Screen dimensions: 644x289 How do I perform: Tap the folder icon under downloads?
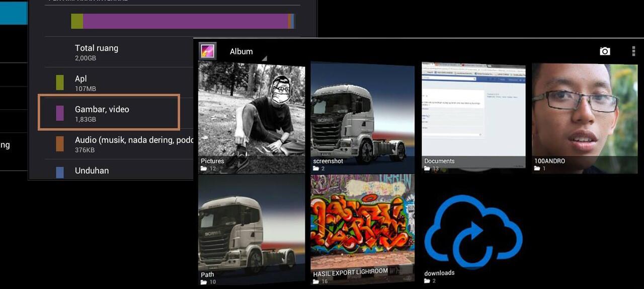pyautogui.click(x=427, y=280)
